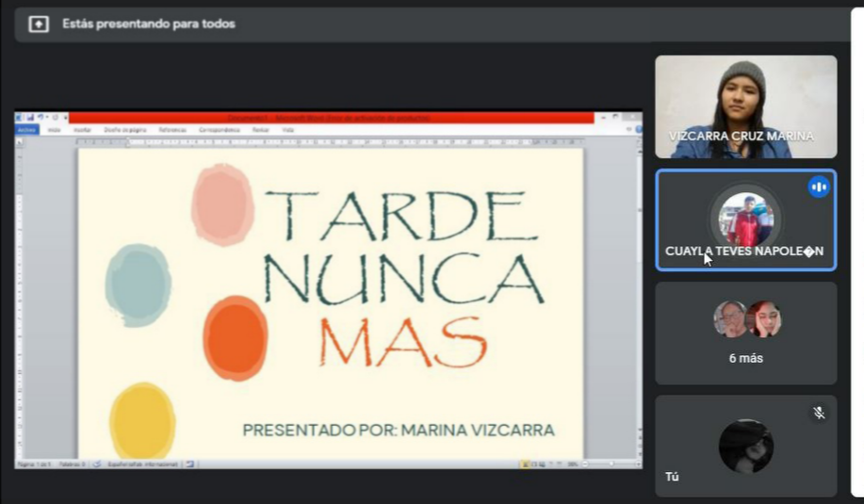Click the spell check icon in Word's status bar
The image size is (864, 504).
[x=94, y=464]
